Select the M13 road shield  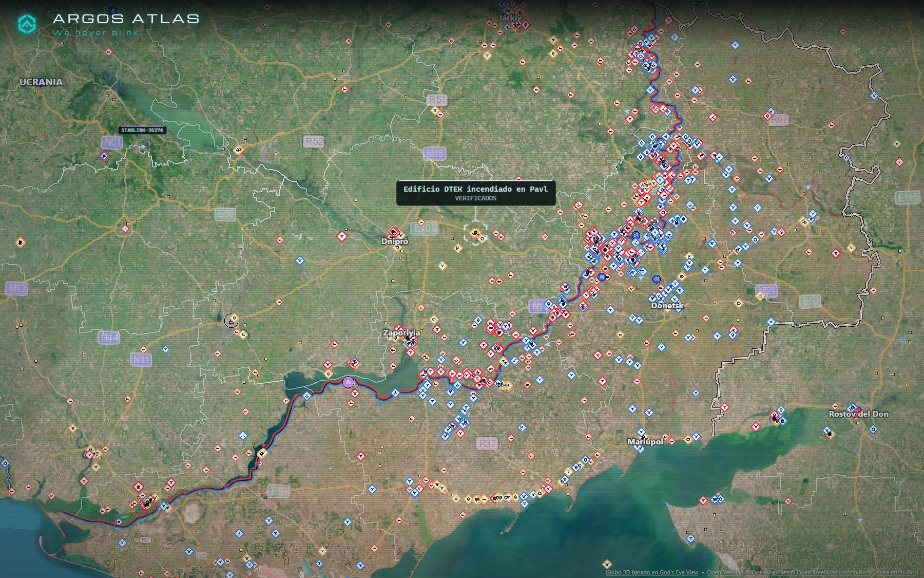tap(16, 288)
